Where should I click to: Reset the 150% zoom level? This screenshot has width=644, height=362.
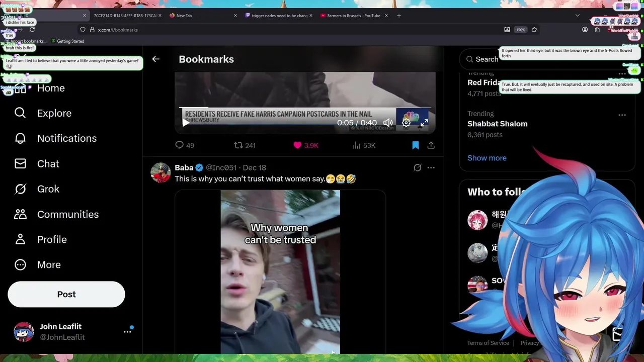pos(521,30)
